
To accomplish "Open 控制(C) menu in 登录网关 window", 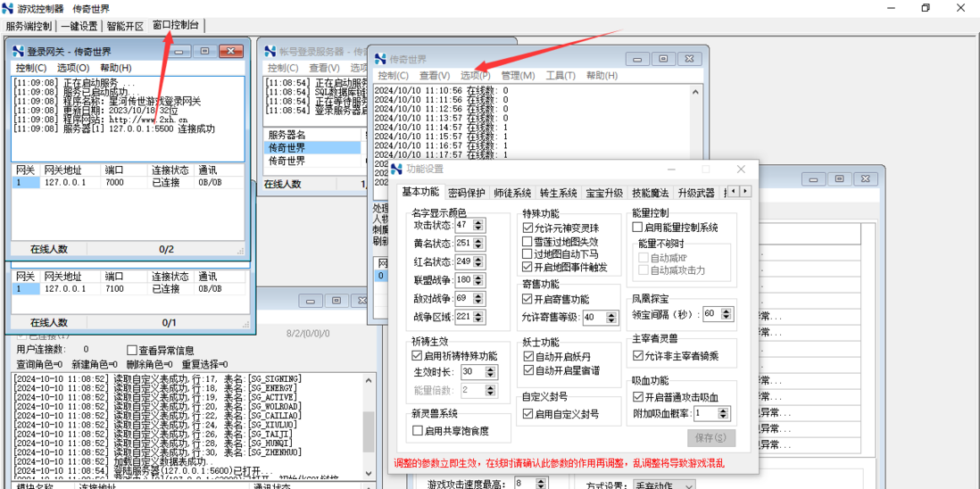I will 31,68.
